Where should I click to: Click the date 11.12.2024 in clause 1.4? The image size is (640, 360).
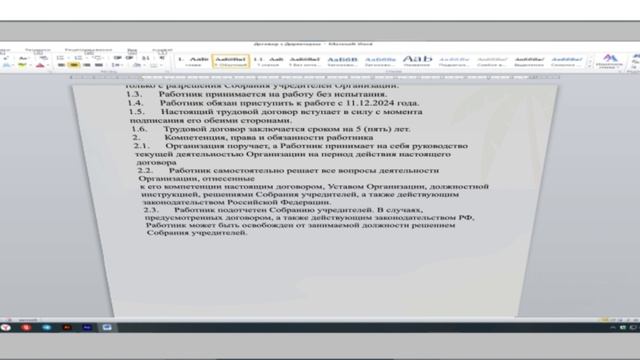[x=370, y=103]
